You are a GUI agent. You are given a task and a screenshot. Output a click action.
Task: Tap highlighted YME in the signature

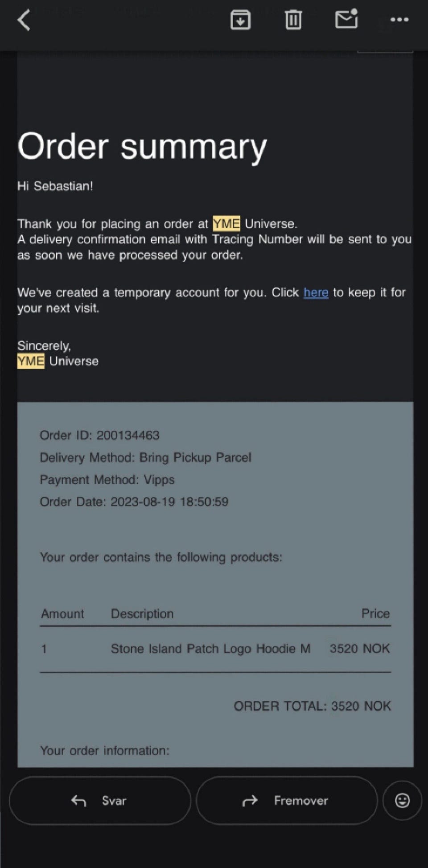31,361
